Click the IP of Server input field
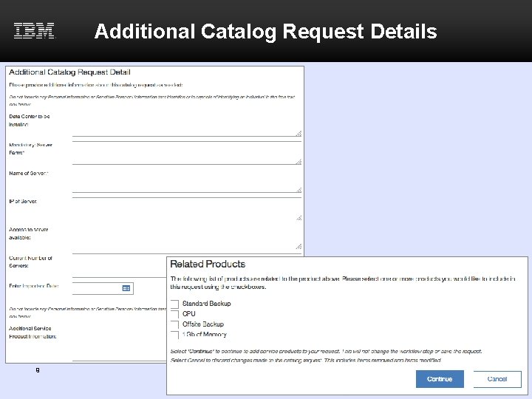The image size is (532, 399). point(185,211)
